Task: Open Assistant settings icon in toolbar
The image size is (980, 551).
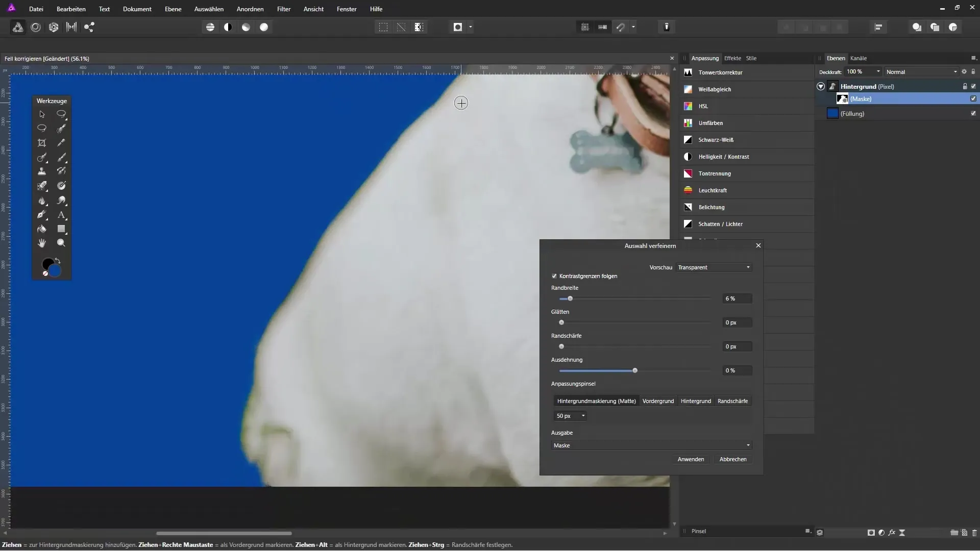Action: coord(667,27)
